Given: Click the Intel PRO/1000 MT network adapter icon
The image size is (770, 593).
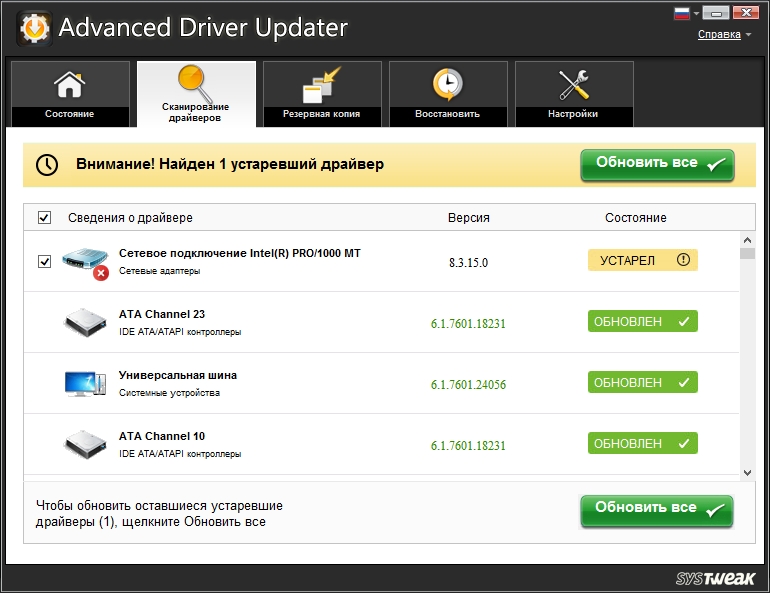Looking at the screenshot, I should click(86, 262).
